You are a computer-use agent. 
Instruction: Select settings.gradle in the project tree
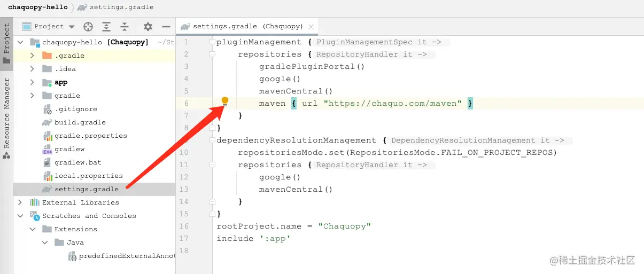click(x=86, y=189)
